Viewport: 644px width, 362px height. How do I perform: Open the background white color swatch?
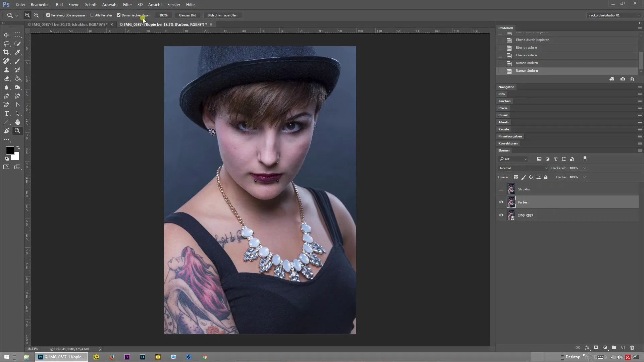click(16, 157)
